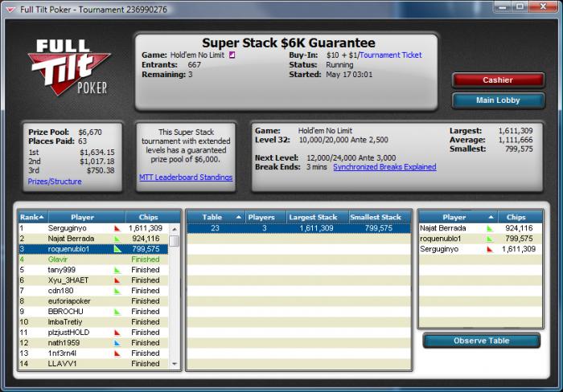This screenshot has height=392, width=563.
Task: Click the Full Tilt Poker logo
Action: (69, 67)
